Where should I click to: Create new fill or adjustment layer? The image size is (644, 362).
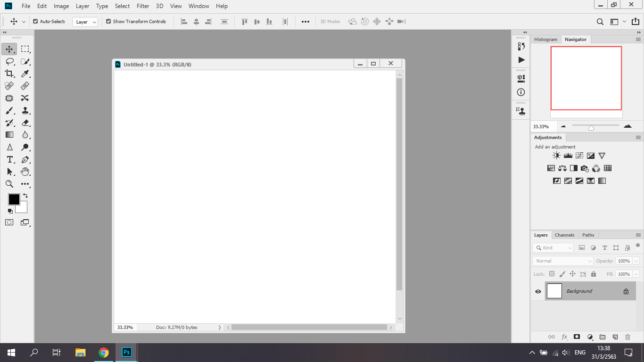click(x=589, y=337)
